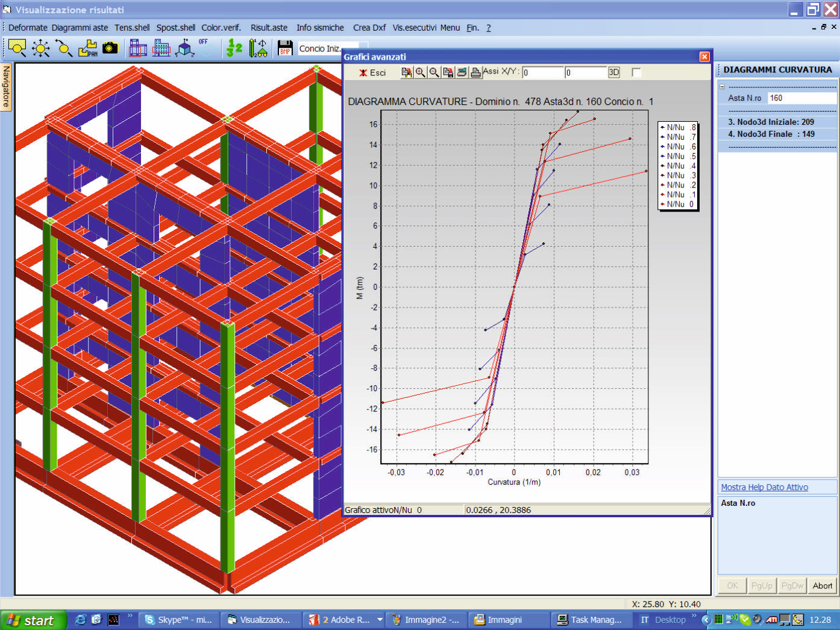Click the zoom extents sun-arrows icon

point(41,48)
